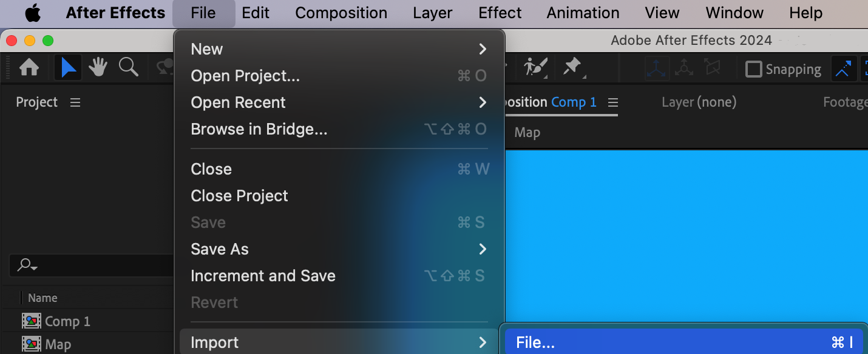Click the Project panel search field

pos(91,265)
